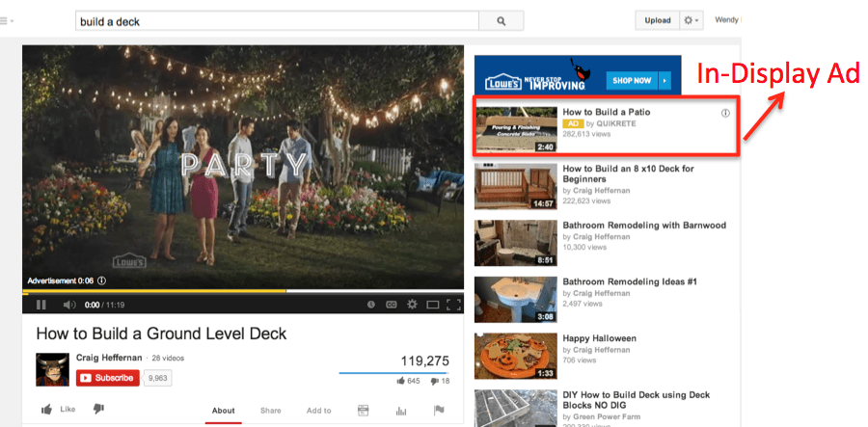The height and width of the screenshot is (427, 868).
Task: Toggle closed captions CC button
Action: pos(392,305)
